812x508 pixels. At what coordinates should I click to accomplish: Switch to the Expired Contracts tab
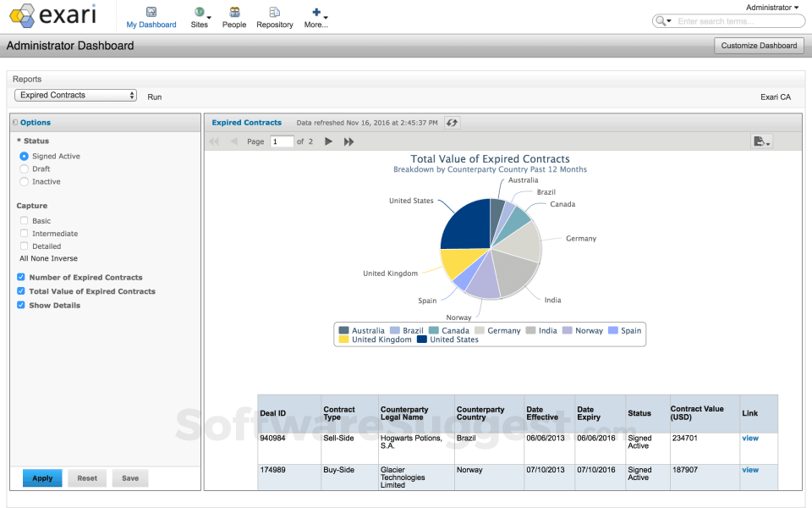[247, 122]
